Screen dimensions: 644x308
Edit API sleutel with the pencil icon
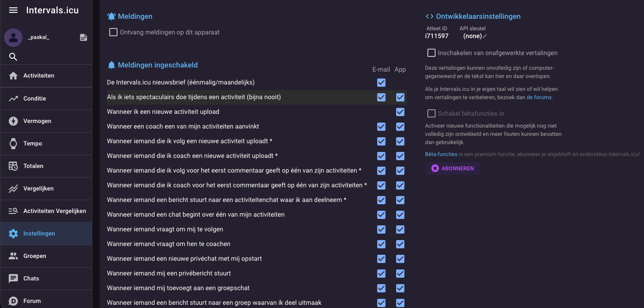(x=485, y=36)
